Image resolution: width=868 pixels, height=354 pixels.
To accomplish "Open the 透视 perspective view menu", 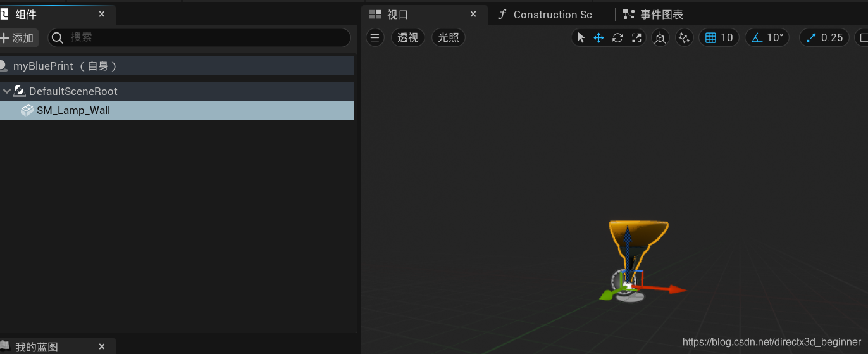I will pos(408,38).
